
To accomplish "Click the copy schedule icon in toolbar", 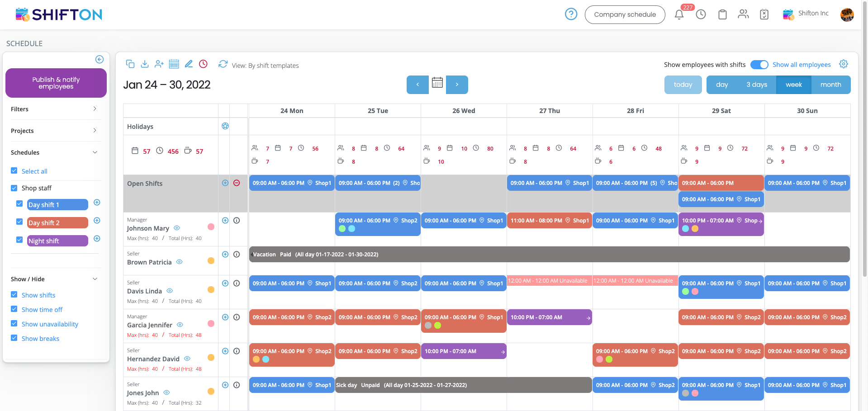I will [130, 64].
